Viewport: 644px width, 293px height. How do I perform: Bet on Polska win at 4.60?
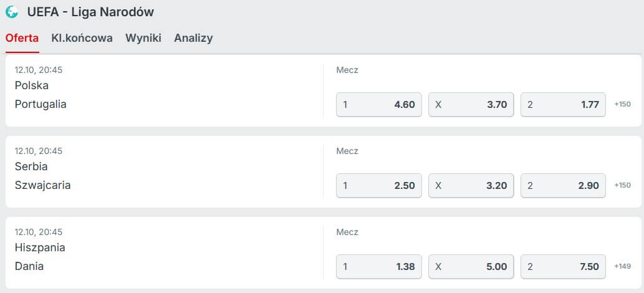tap(378, 105)
